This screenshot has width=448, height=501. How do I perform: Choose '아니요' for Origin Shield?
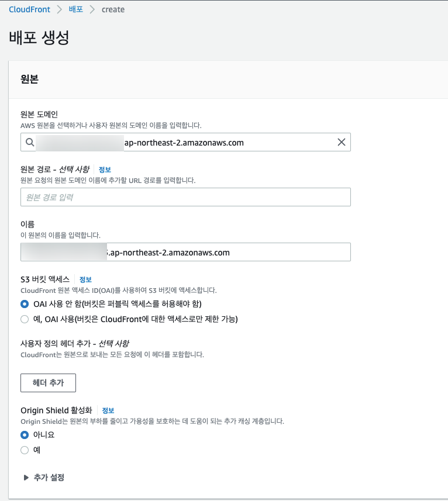tap(25, 435)
